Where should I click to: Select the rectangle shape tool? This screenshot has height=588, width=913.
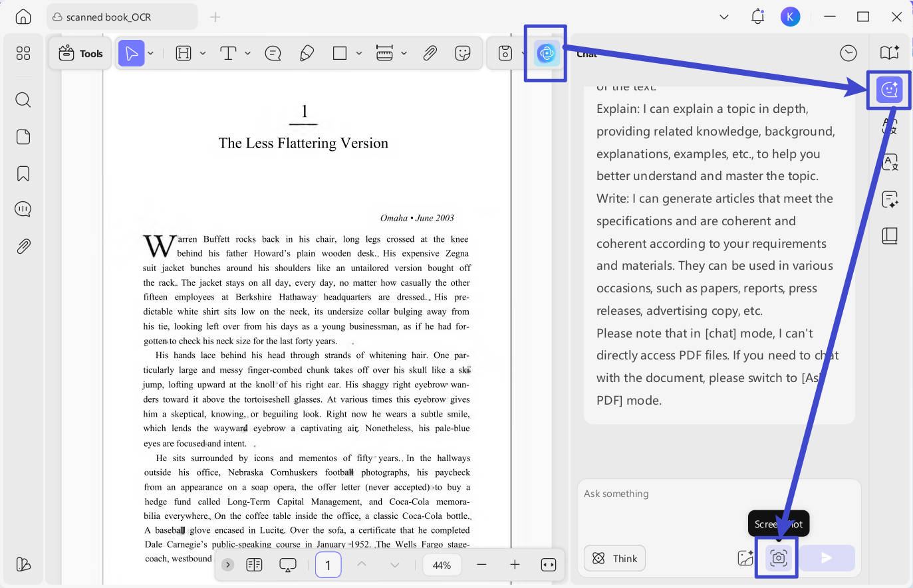340,53
